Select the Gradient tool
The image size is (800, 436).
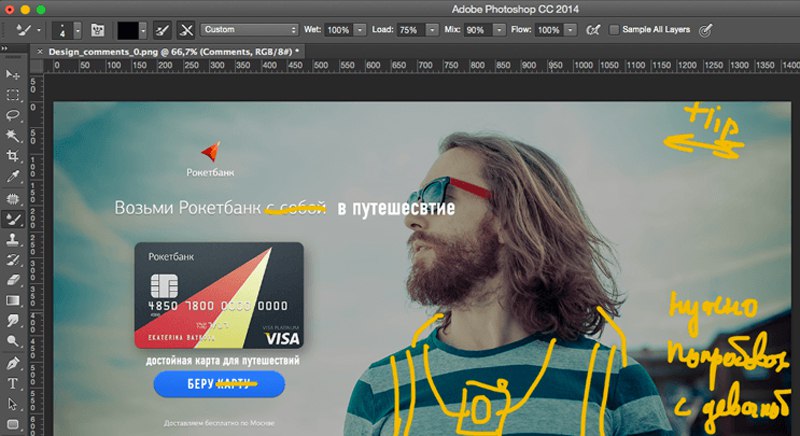pos(13,300)
